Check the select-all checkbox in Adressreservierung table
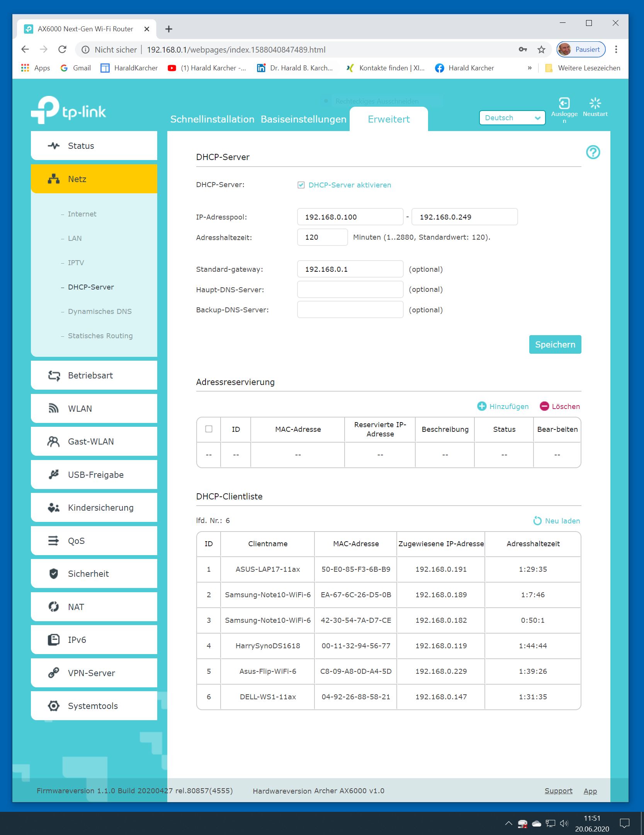 tap(209, 429)
